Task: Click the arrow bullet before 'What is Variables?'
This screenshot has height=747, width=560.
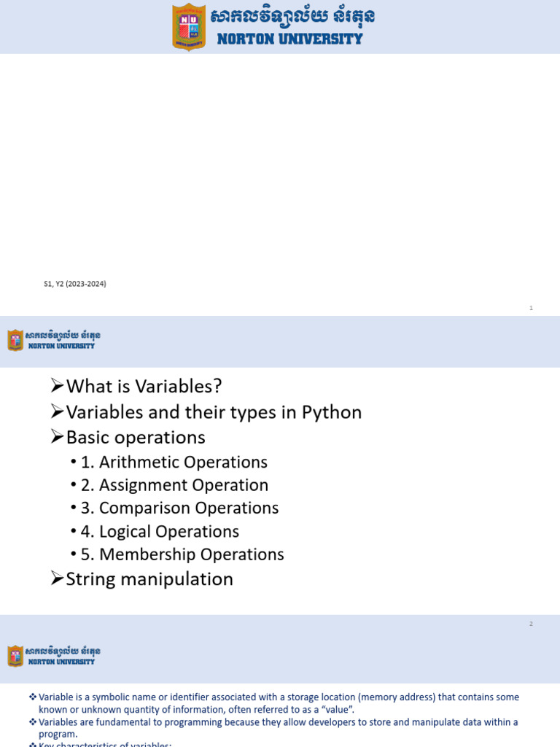Action: coord(57,385)
